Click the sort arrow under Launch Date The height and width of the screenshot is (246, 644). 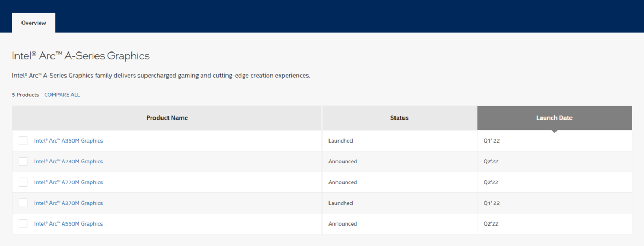click(x=554, y=131)
